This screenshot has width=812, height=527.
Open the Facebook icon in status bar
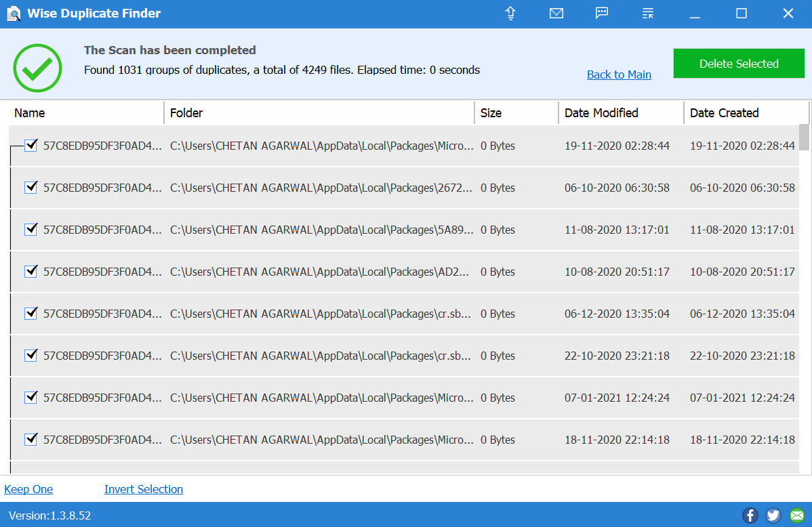(x=750, y=515)
